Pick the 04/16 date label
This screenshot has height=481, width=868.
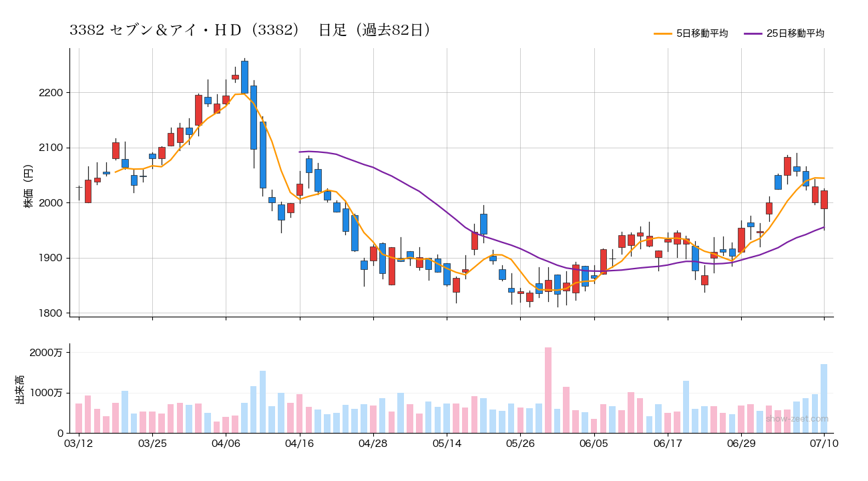pyautogui.click(x=300, y=444)
